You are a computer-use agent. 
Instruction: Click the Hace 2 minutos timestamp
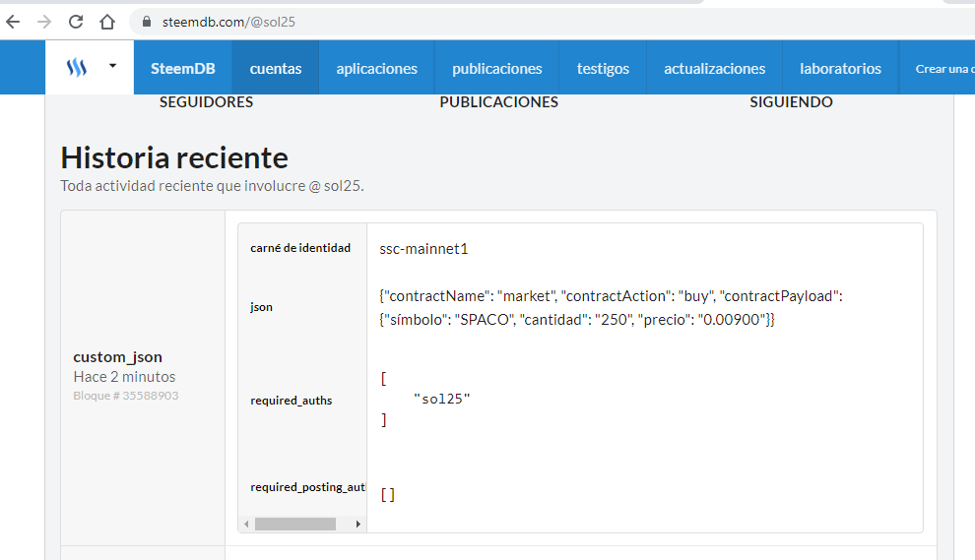[x=124, y=377]
